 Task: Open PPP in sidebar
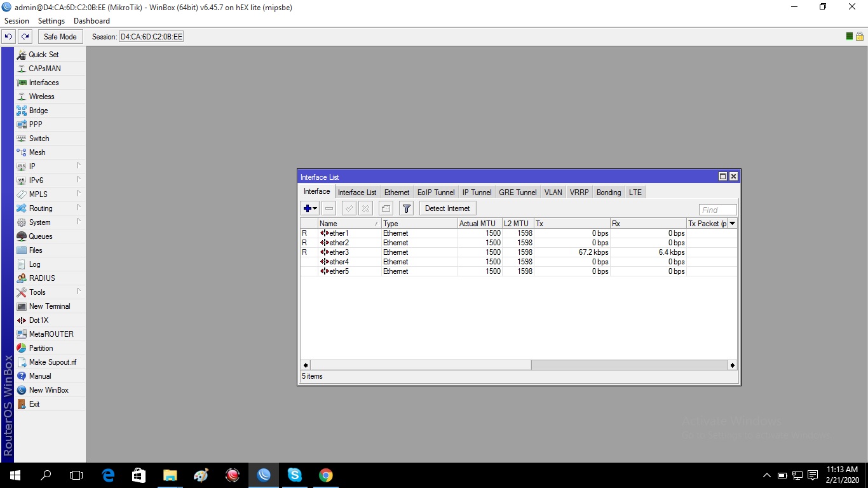50,125
